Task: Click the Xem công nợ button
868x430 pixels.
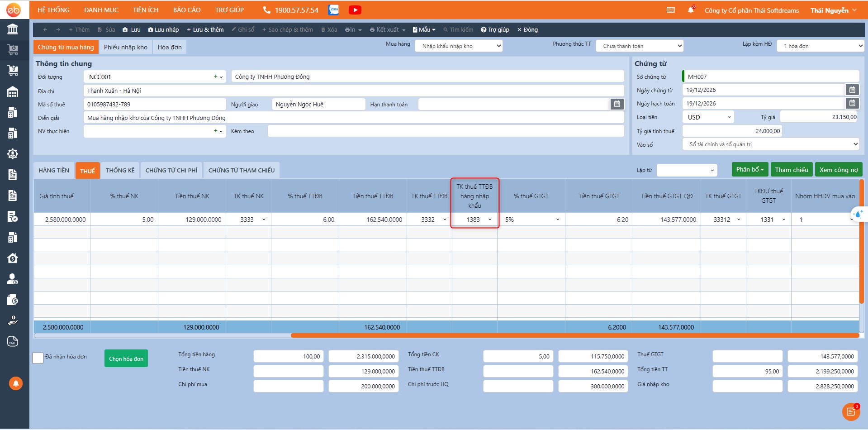Action: tap(838, 170)
